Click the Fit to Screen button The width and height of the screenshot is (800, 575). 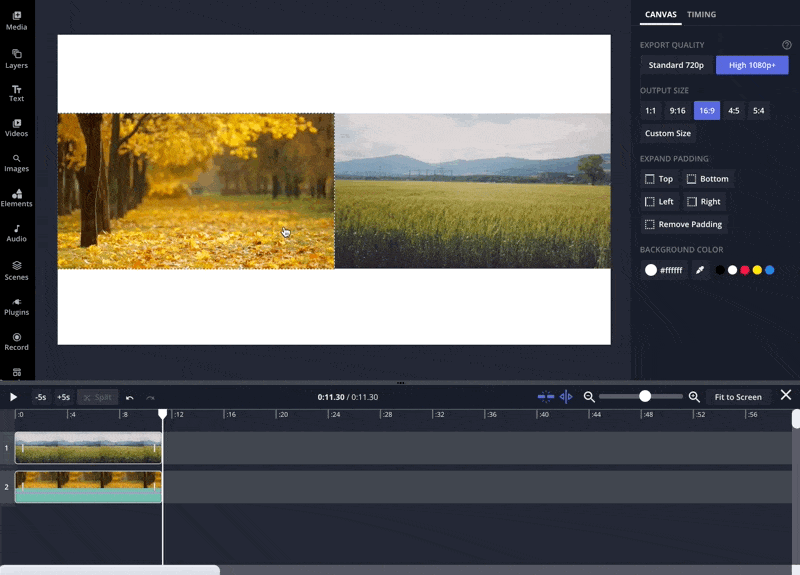coord(738,397)
